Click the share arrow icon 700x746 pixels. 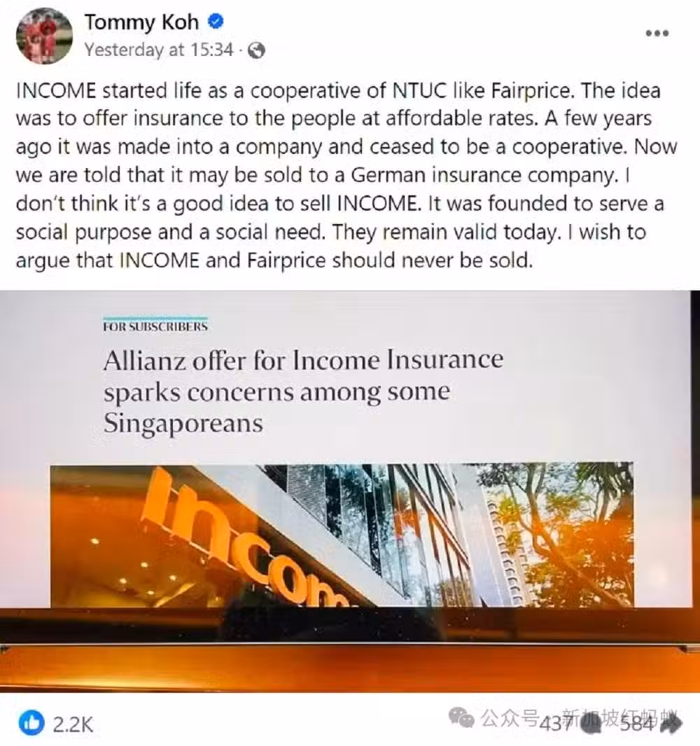click(x=671, y=724)
